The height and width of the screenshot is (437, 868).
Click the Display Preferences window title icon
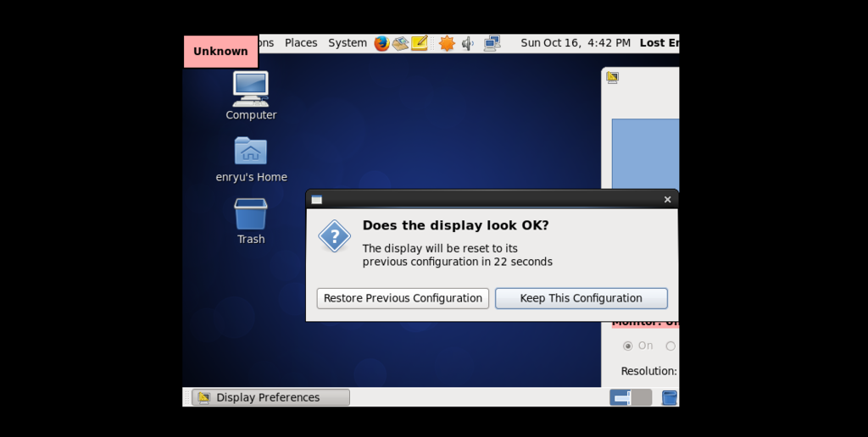click(x=612, y=77)
